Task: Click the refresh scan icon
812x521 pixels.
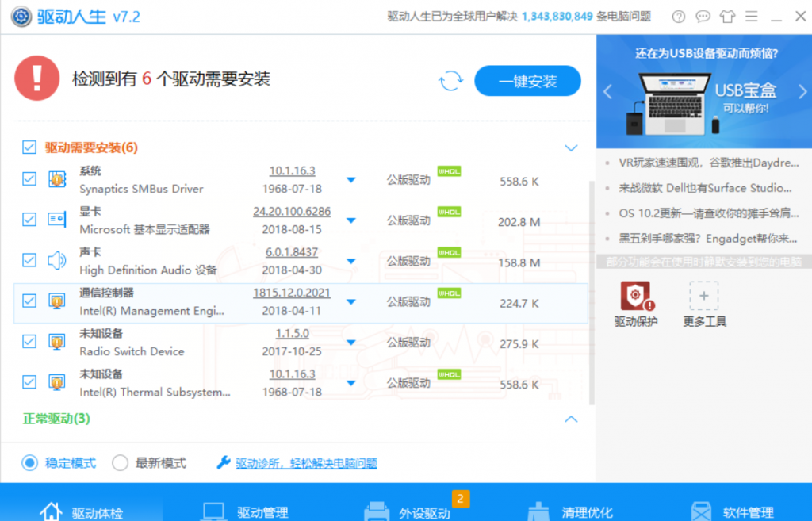Action: tap(450, 80)
